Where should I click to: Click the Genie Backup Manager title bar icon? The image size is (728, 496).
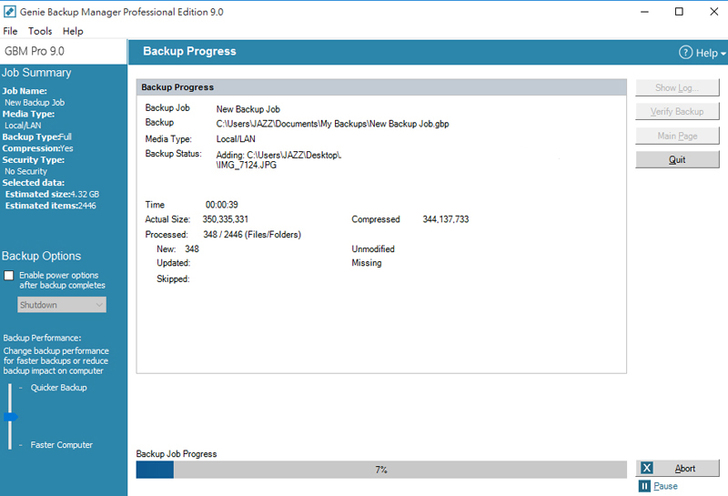(x=10, y=11)
